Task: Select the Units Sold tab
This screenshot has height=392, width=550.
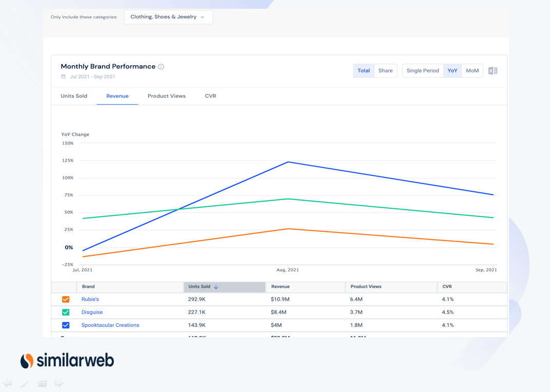Action: pyautogui.click(x=74, y=96)
